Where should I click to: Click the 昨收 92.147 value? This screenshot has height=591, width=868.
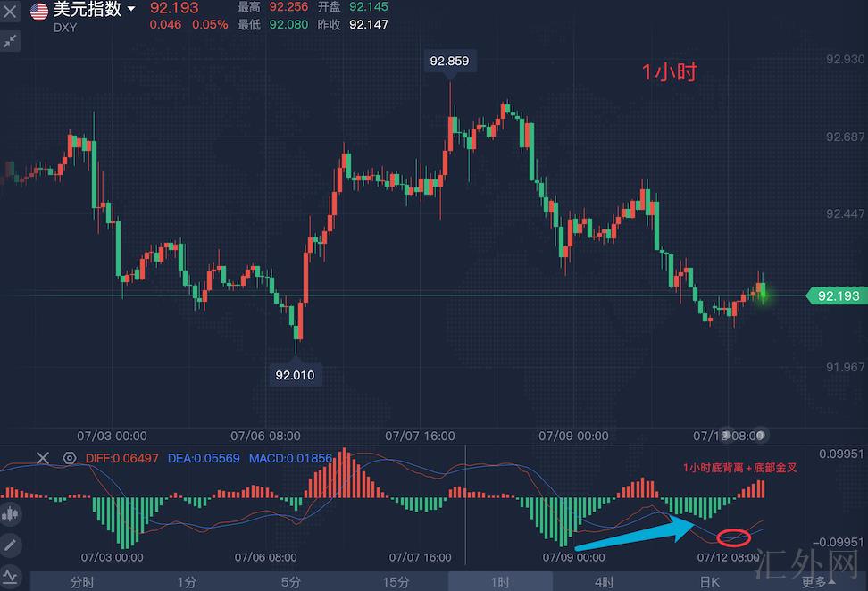[x=369, y=24]
